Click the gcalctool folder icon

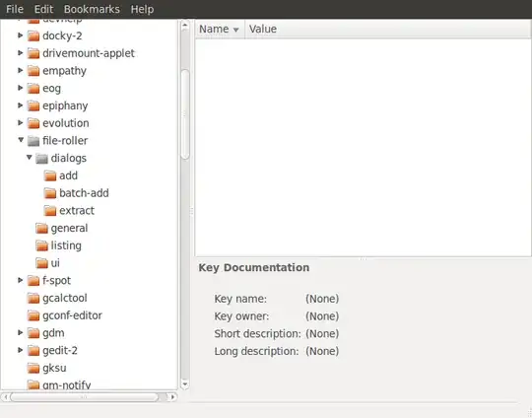pyautogui.click(x=33, y=298)
